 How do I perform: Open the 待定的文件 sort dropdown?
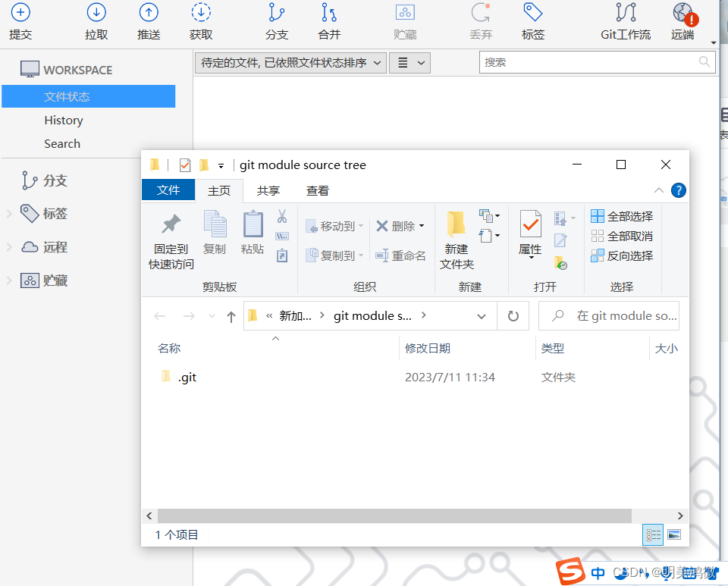pyautogui.click(x=290, y=63)
